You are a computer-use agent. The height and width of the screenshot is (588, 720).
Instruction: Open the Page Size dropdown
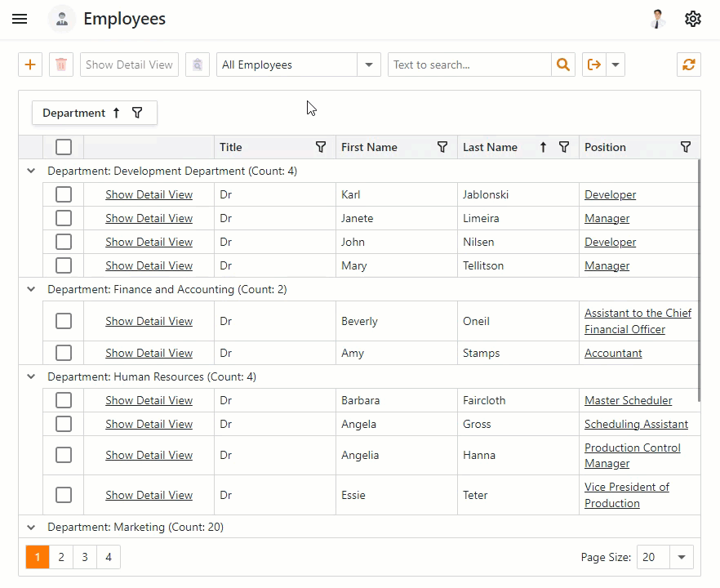682,557
